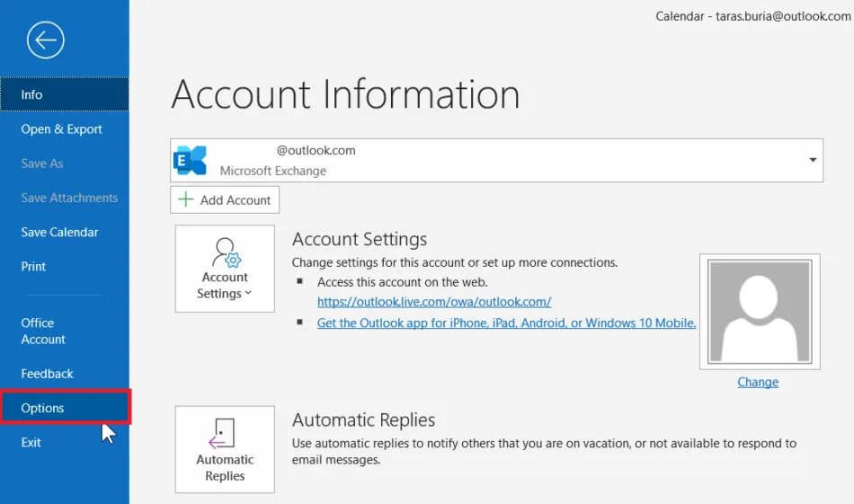Select Print from the sidebar
The height and width of the screenshot is (504, 854).
(x=34, y=267)
